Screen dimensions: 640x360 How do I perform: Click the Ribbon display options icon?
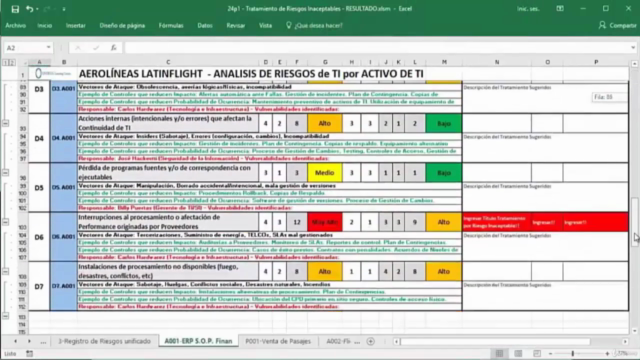coord(560,9)
